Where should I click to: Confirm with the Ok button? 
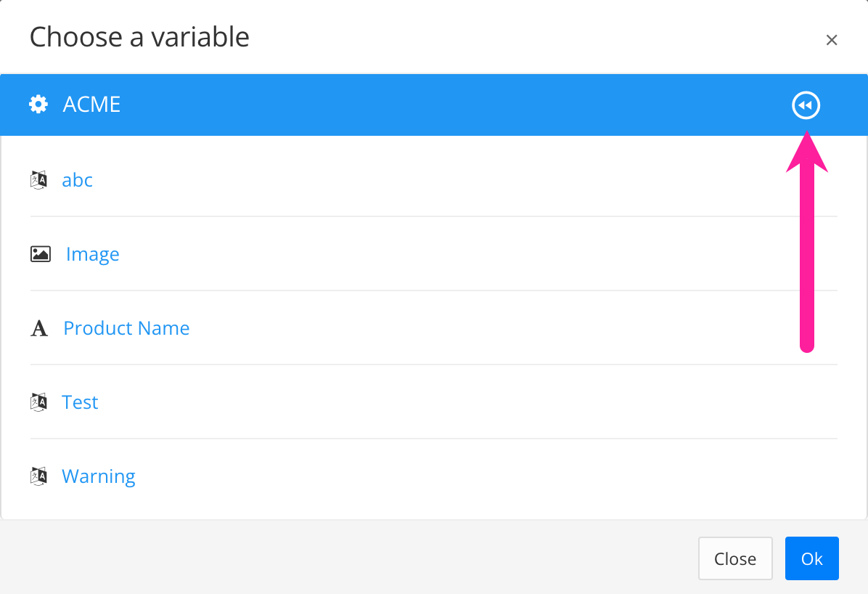point(811,558)
